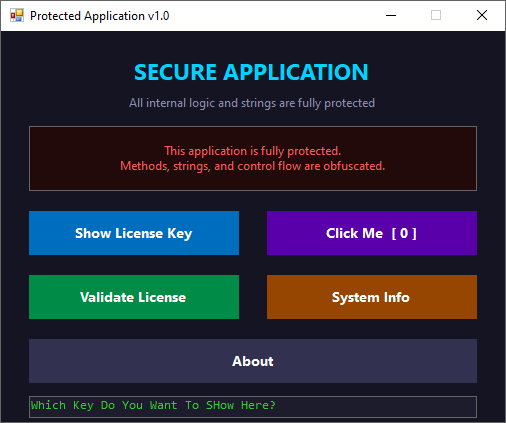Image resolution: width=506 pixels, height=423 pixels.
Task: Click the SECURE APPLICATION heading
Action: [251, 72]
